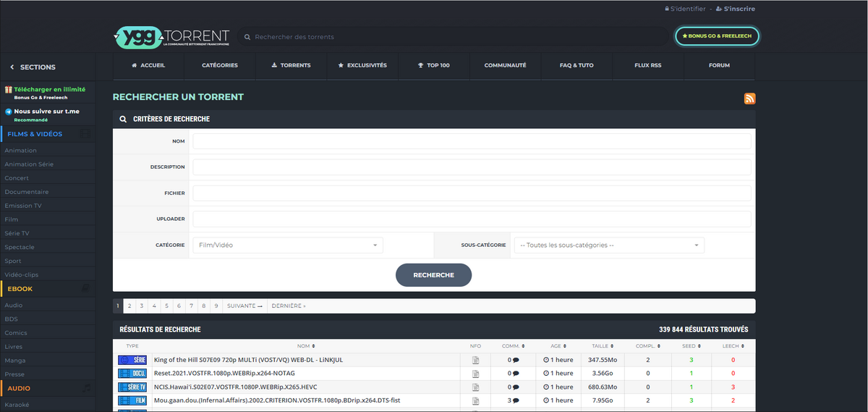Image resolution: width=868 pixels, height=412 pixels.
Task: Click the S'inscrire link
Action: (x=735, y=9)
